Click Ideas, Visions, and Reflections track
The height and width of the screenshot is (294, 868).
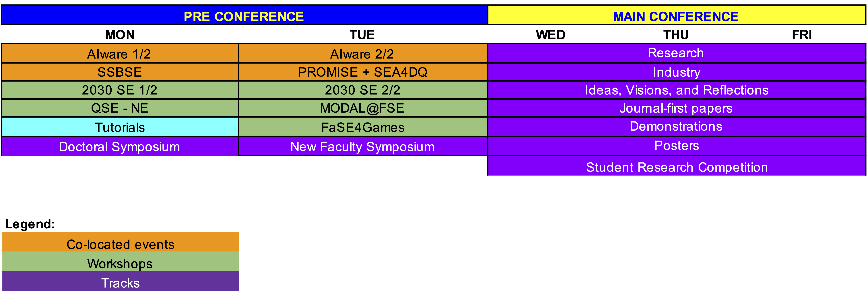[677, 90]
